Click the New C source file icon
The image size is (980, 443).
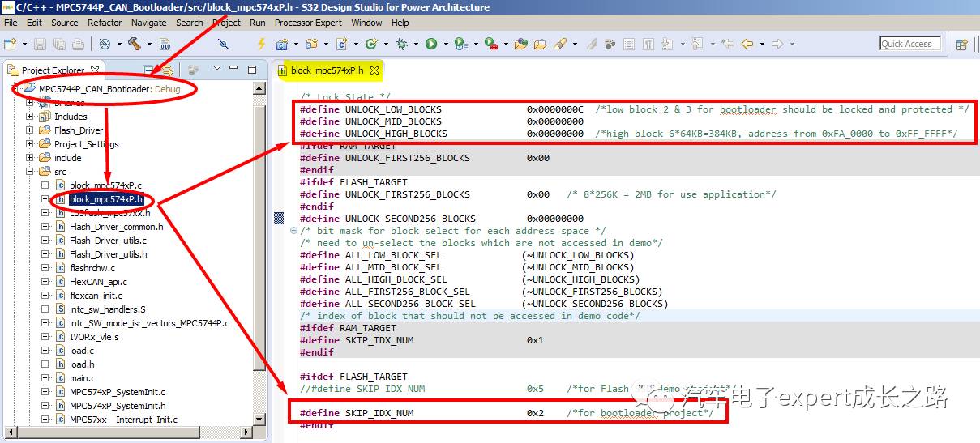coord(342,44)
